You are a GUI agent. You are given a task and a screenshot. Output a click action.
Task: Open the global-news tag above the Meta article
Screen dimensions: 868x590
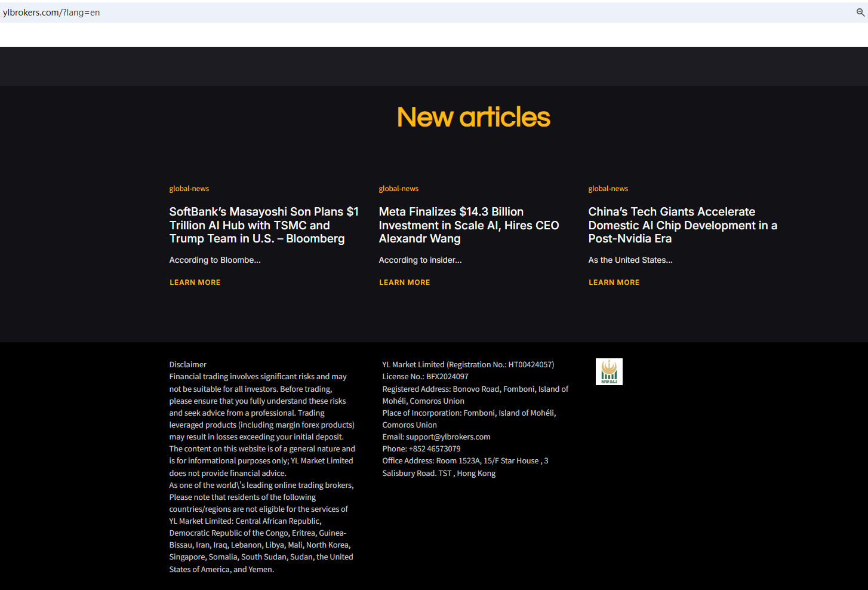(x=399, y=189)
